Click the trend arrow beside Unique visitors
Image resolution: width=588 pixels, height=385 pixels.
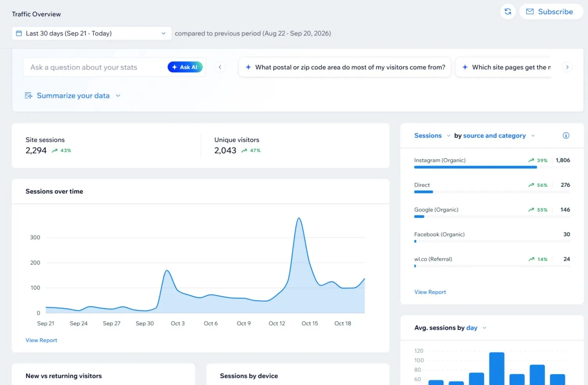[244, 151]
